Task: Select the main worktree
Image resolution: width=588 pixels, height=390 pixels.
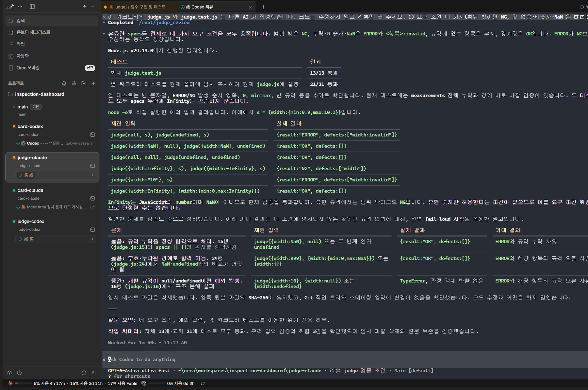Action: coord(52,110)
